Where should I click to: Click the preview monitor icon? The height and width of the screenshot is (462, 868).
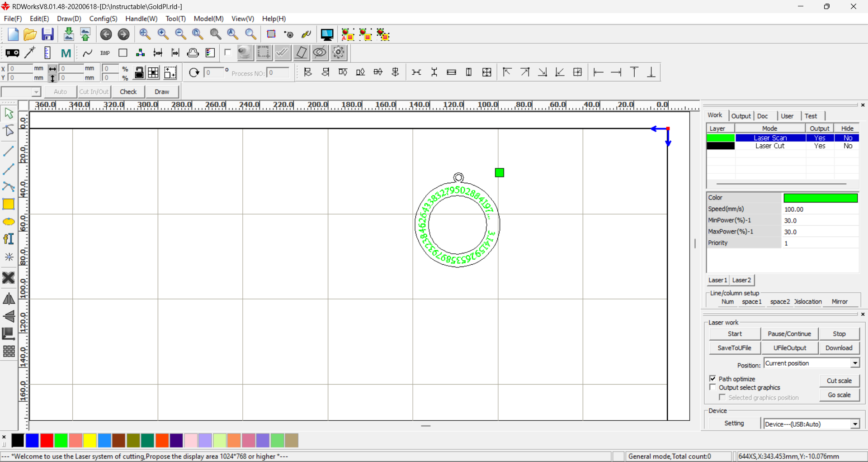[x=327, y=34]
